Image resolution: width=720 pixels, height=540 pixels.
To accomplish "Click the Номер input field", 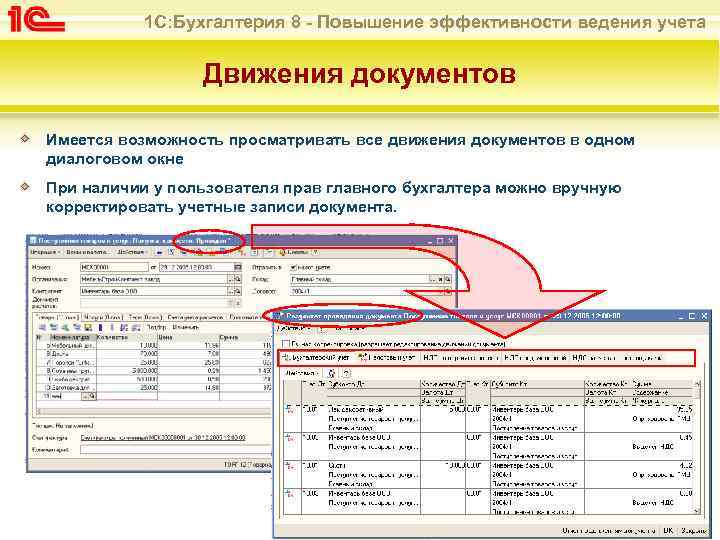I will coord(114,267).
